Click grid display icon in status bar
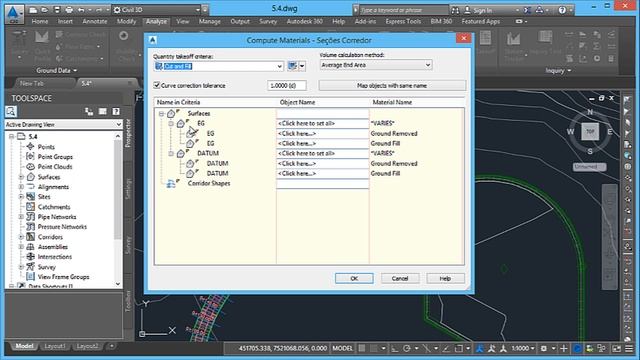This screenshot has width=640, height=360. point(362,348)
